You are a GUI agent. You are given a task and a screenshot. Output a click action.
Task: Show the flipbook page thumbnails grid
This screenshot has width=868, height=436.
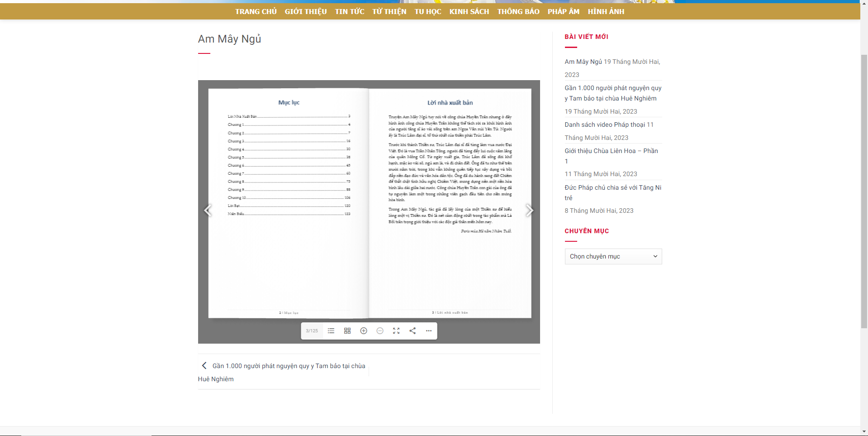347,331
